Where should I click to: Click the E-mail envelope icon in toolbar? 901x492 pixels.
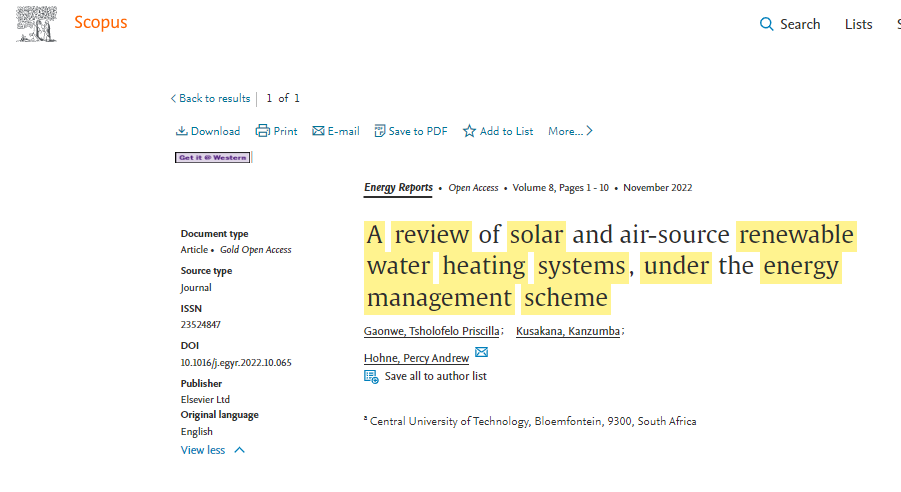(318, 131)
